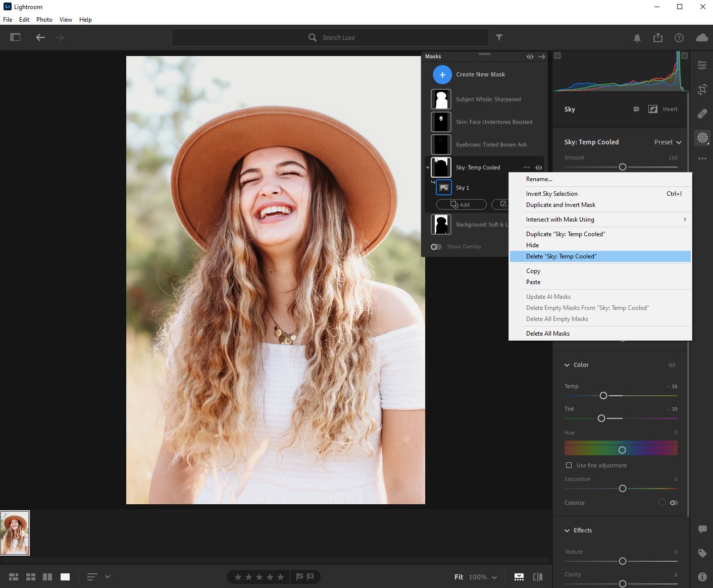The width and height of the screenshot is (713, 588).
Task: Click the Share export icon
Action: tap(657, 38)
